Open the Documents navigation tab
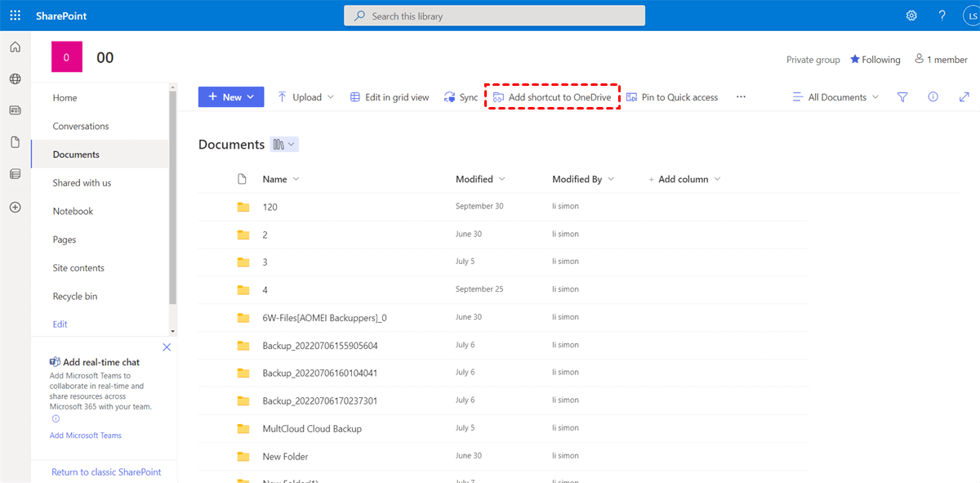Image resolution: width=980 pixels, height=483 pixels. coord(76,154)
